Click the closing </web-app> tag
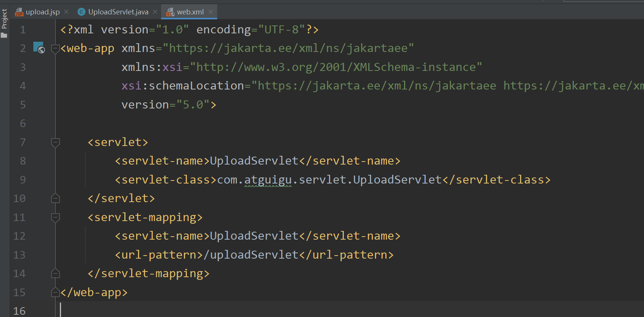Screen dimensions: 644x317 (x=94, y=292)
